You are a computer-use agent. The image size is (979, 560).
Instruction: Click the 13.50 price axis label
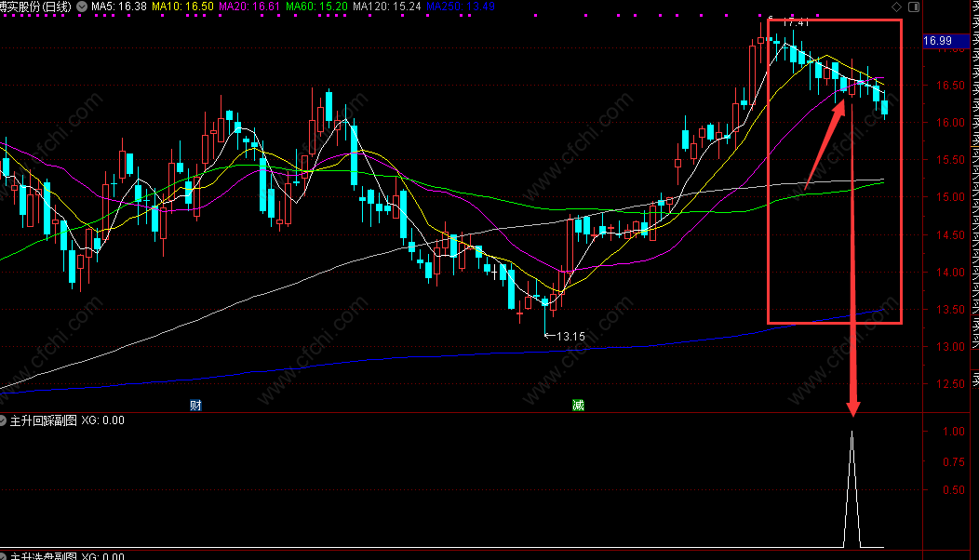(949, 310)
